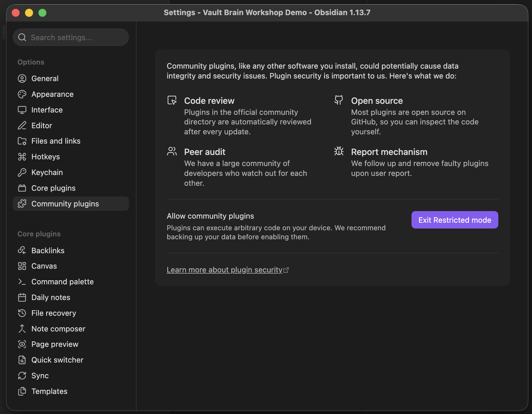Click the search magnifier icon
Image resolution: width=532 pixels, height=414 pixels.
click(22, 37)
